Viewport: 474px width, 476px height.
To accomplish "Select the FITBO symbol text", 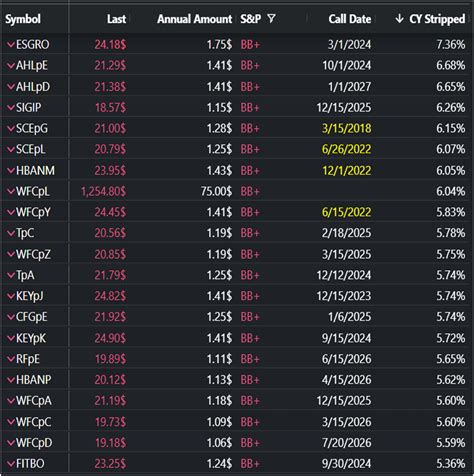I will tap(30, 463).
